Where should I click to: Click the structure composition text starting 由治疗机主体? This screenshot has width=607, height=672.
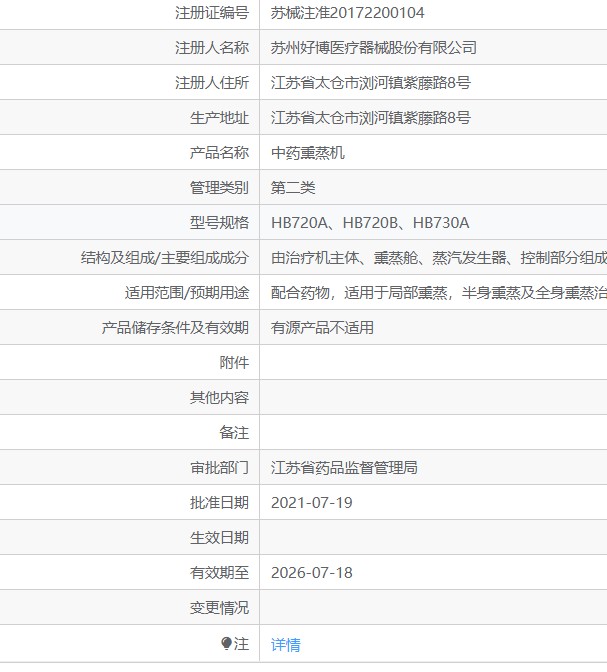coord(439,258)
